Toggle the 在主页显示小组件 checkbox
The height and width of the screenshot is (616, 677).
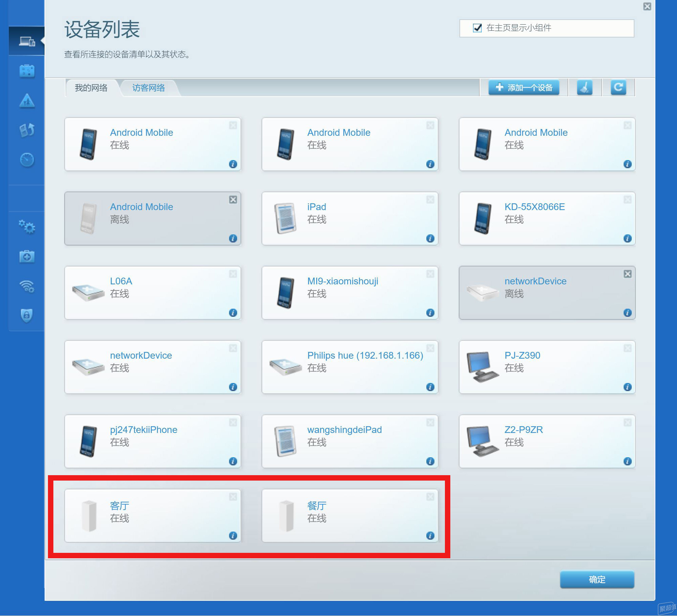point(477,28)
